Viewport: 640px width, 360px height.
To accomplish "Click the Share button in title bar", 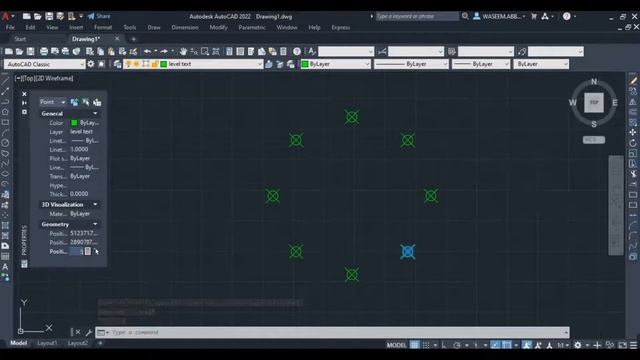I will click(99, 16).
